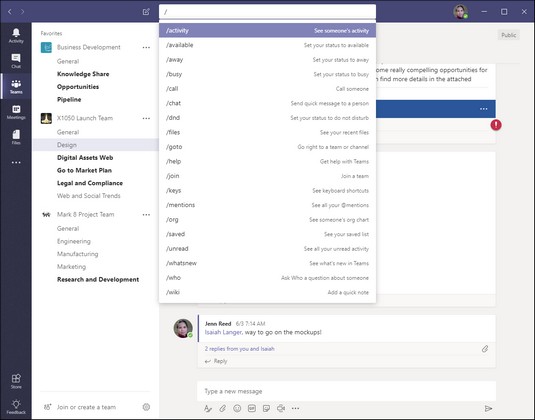
Task: Choose the /dnd command
Action: click(268, 118)
